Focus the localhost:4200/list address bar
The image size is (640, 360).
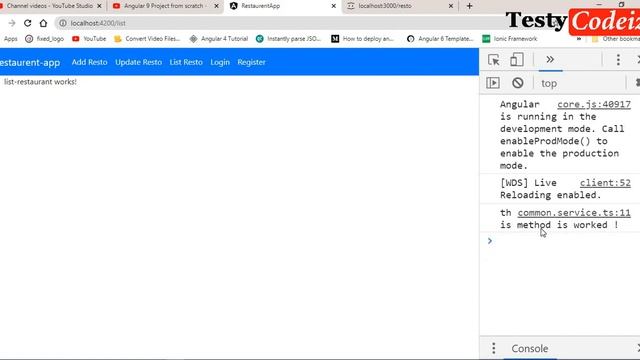(x=278, y=23)
